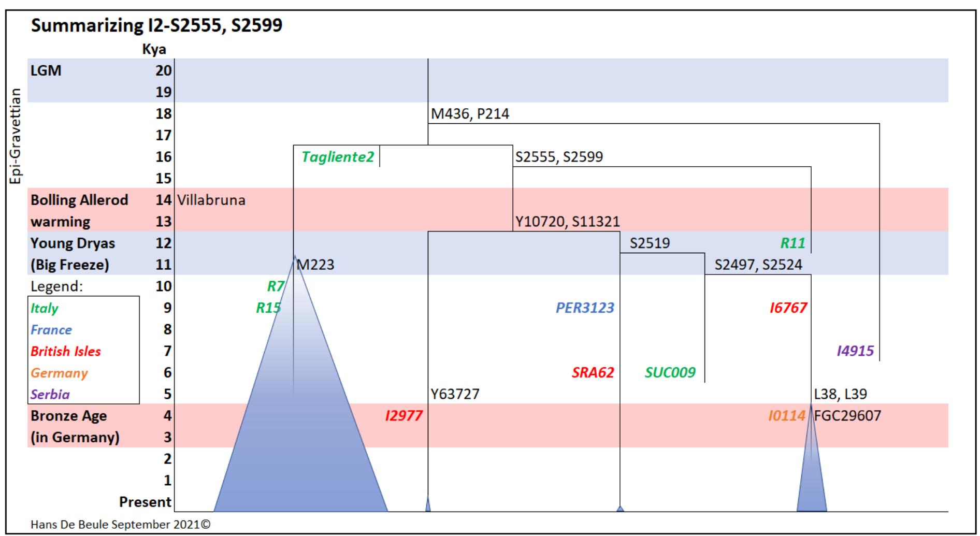
Task: Select the M223 haplogroup marker
Action: point(315,265)
